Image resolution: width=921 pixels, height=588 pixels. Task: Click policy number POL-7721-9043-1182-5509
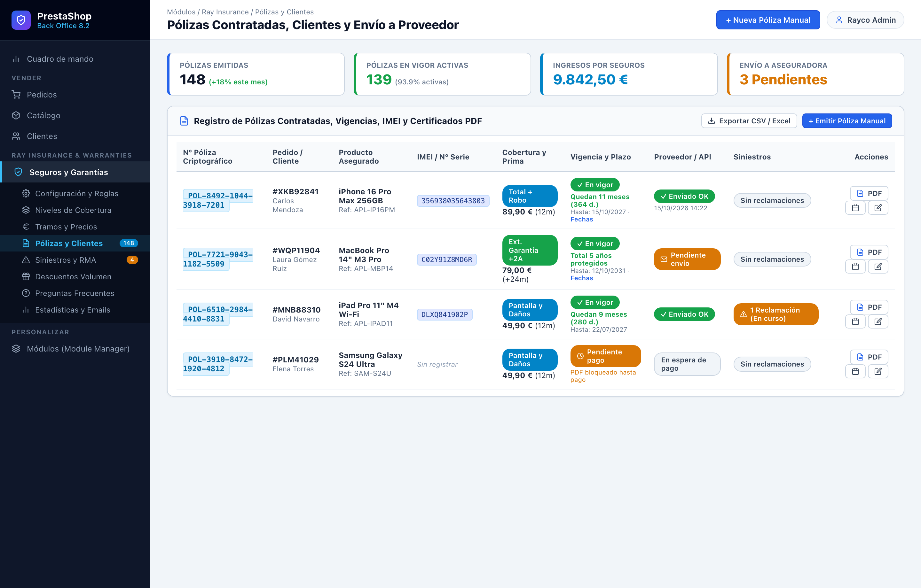(x=218, y=259)
